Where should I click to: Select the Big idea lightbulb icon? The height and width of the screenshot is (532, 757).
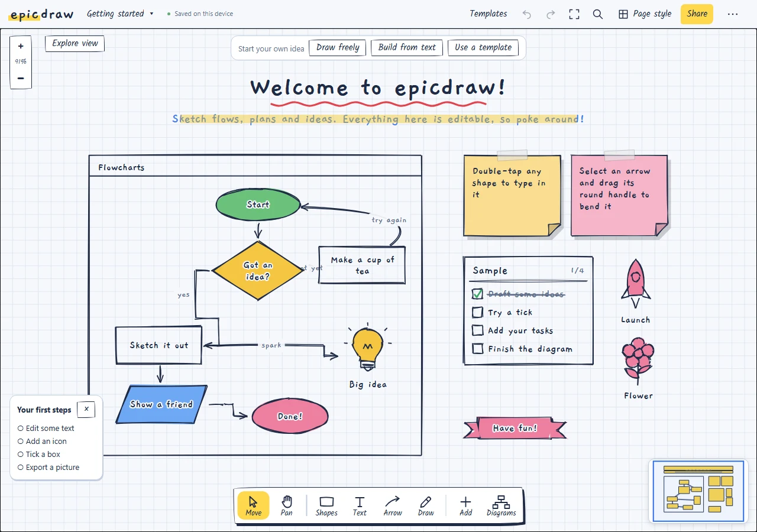(x=367, y=348)
